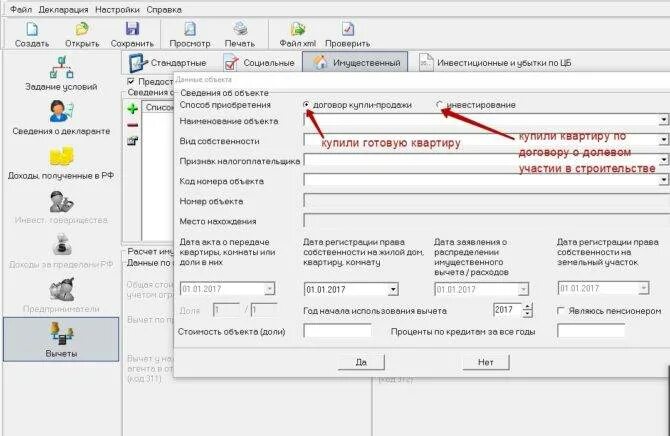Open date picker for земельный участок registration date
The image size is (670, 436).
[644, 289]
